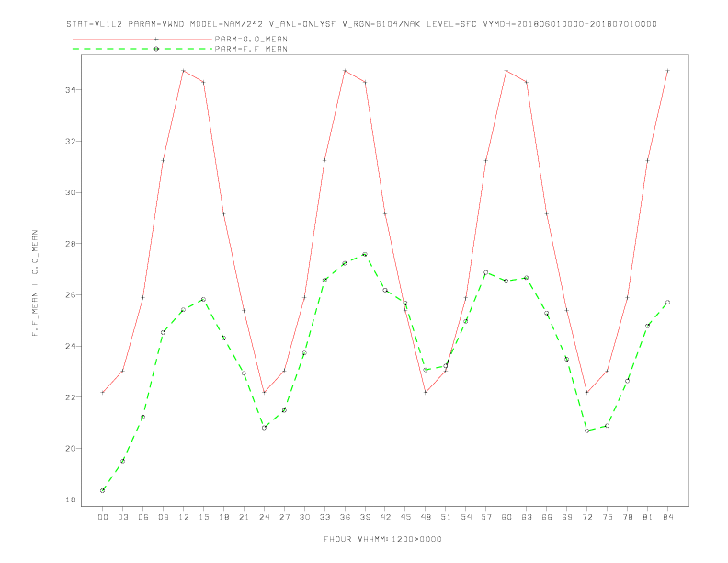This screenshot has width=728, height=563.
Task: Click y-axis tick label 18
Action: (71, 500)
